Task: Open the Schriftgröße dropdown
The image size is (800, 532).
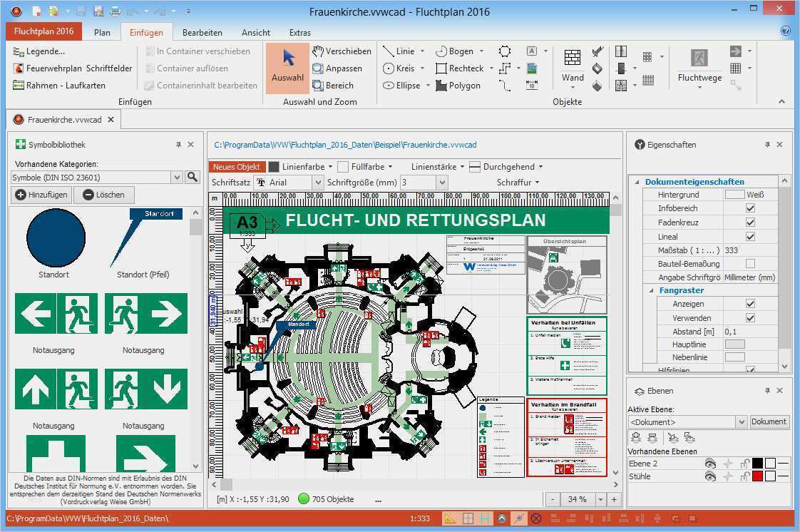Action: (x=442, y=182)
